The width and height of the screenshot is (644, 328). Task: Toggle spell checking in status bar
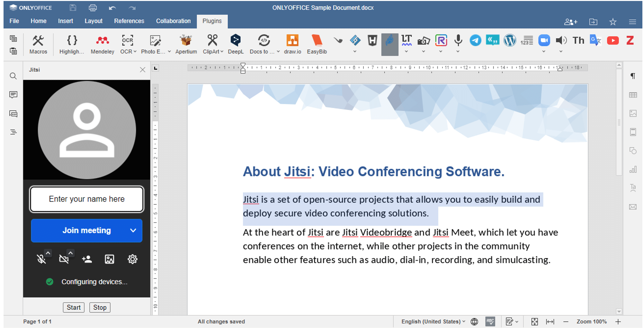click(490, 321)
